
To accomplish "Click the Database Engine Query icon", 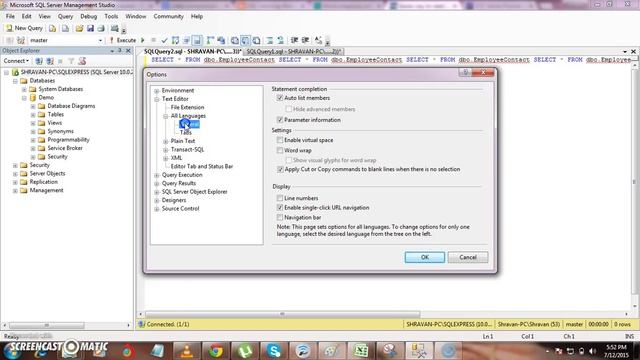I will click(52, 28).
